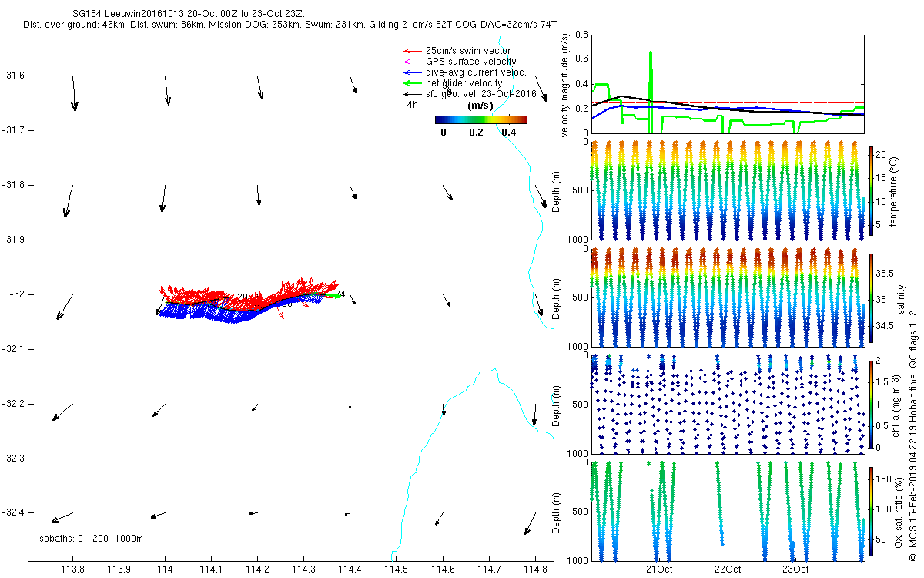Click the longitude tick label '114.5'
924x578 pixels.
(396, 570)
